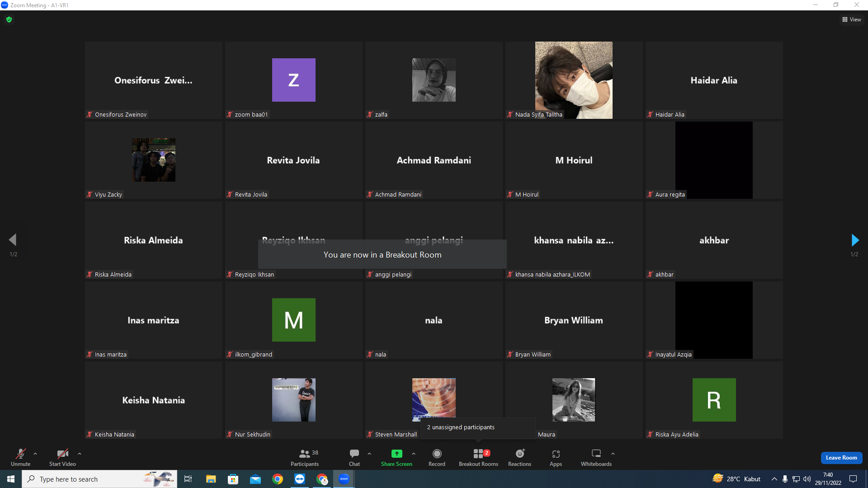Click the Breakout Room notification banner
The image size is (868, 488).
pyautogui.click(x=382, y=254)
